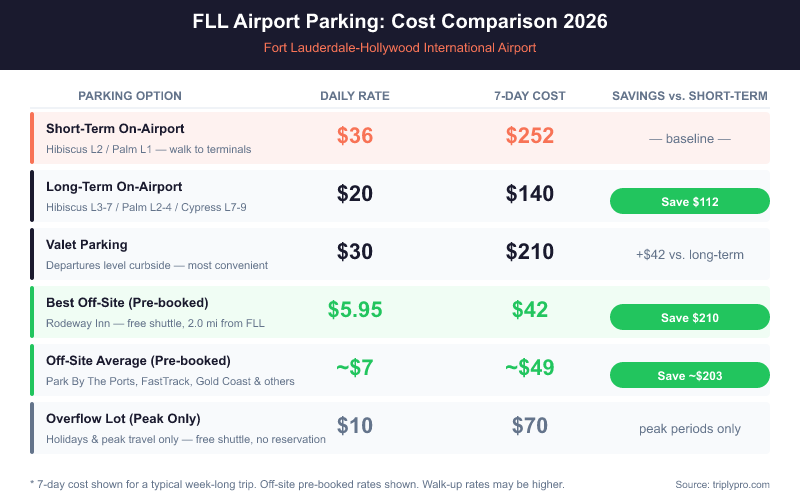
Task: Select the Valet Parking row title
Action: (87, 245)
